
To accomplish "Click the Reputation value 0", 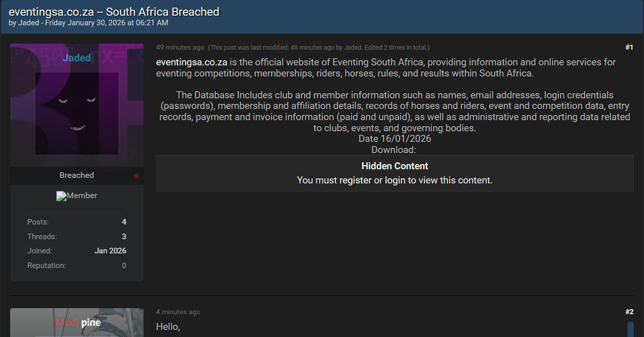I will tap(124, 266).
